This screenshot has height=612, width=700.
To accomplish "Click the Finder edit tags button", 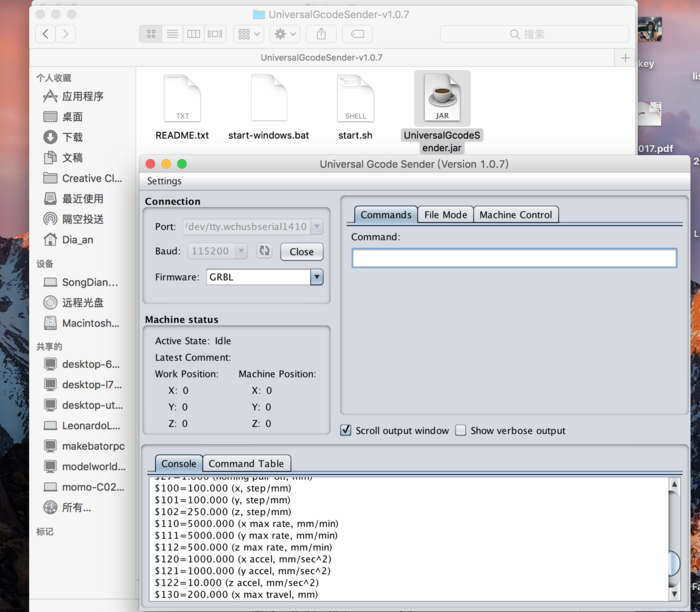I will (357, 34).
